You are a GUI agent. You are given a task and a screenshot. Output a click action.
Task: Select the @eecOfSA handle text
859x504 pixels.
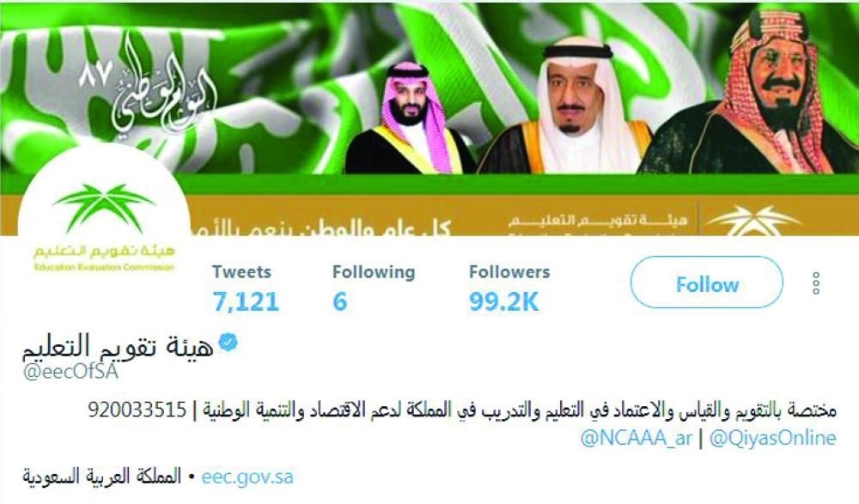point(70,372)
